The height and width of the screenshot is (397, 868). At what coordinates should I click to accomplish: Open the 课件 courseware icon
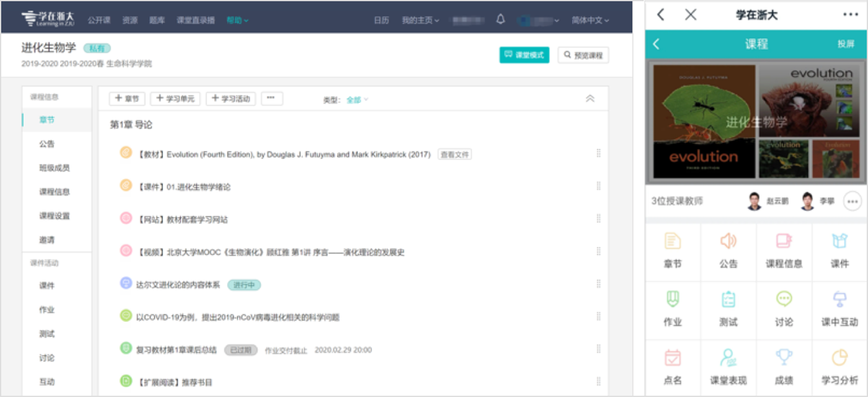pos(840,251)
